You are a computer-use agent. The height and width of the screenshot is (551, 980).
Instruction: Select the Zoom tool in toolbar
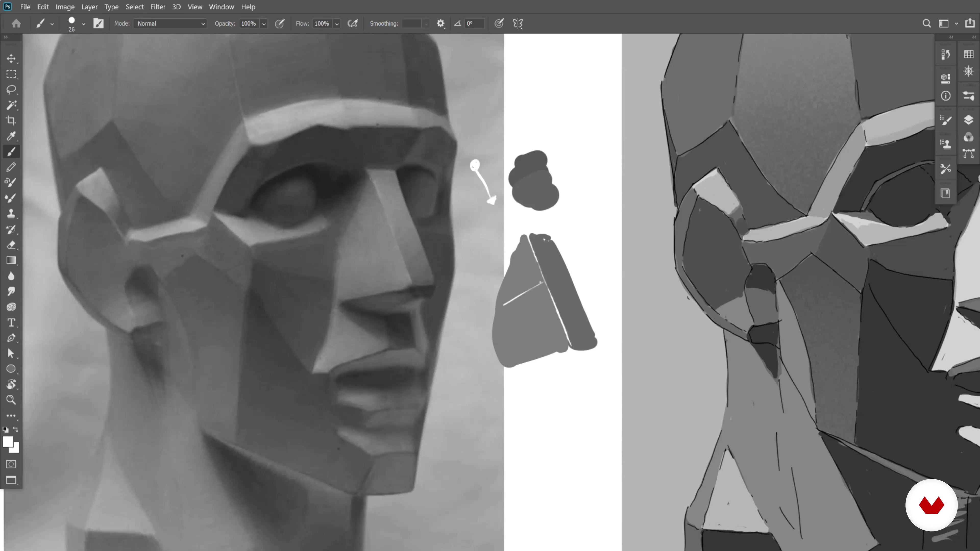click(x=11, y=400)
